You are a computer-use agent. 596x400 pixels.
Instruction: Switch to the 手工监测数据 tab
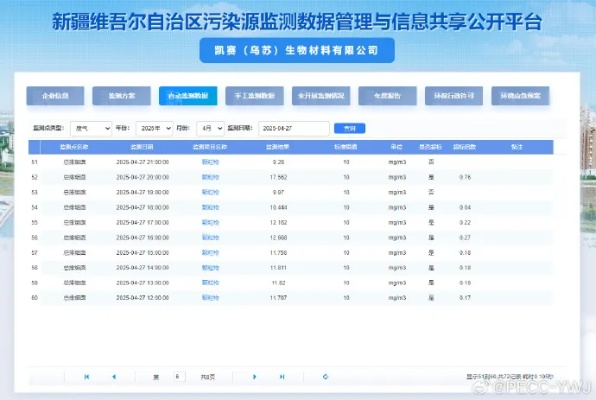pos(255,96)
